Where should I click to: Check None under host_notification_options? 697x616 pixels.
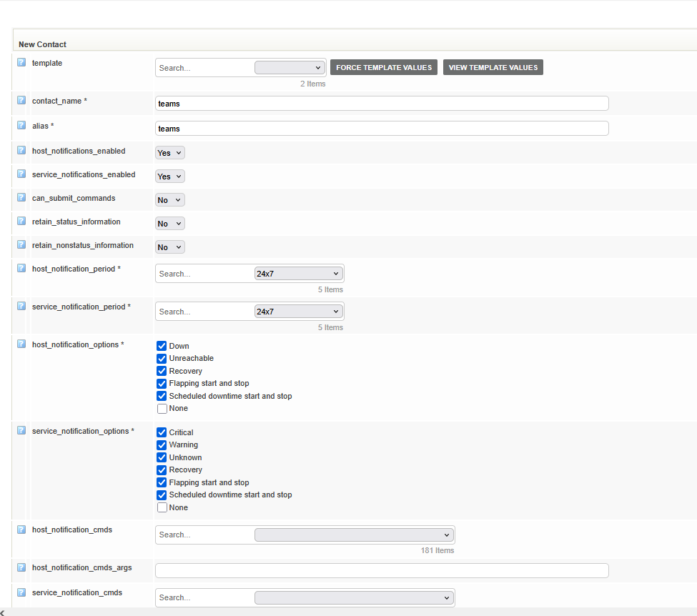[x=162, y=409]
